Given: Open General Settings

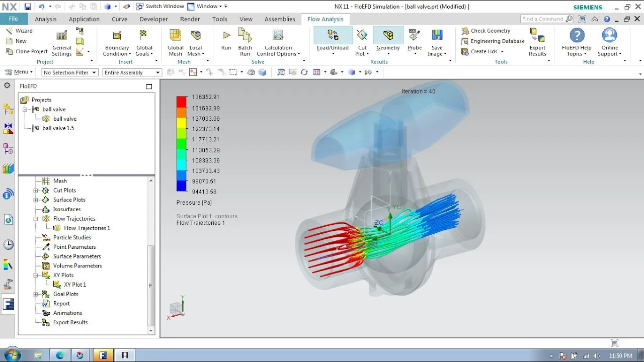Looking at the screenshot, I should (x=61, y=43).
